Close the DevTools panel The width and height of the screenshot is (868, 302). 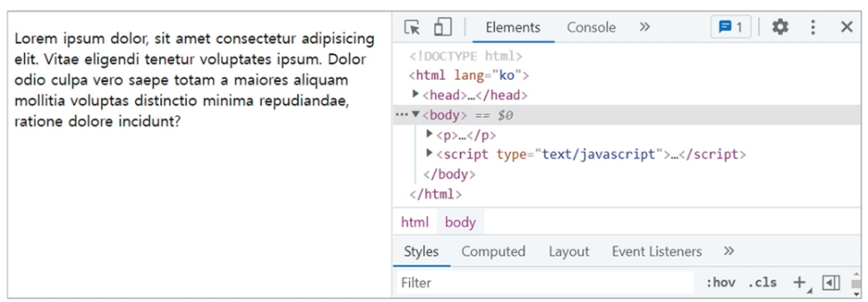(x=846, y=27)
